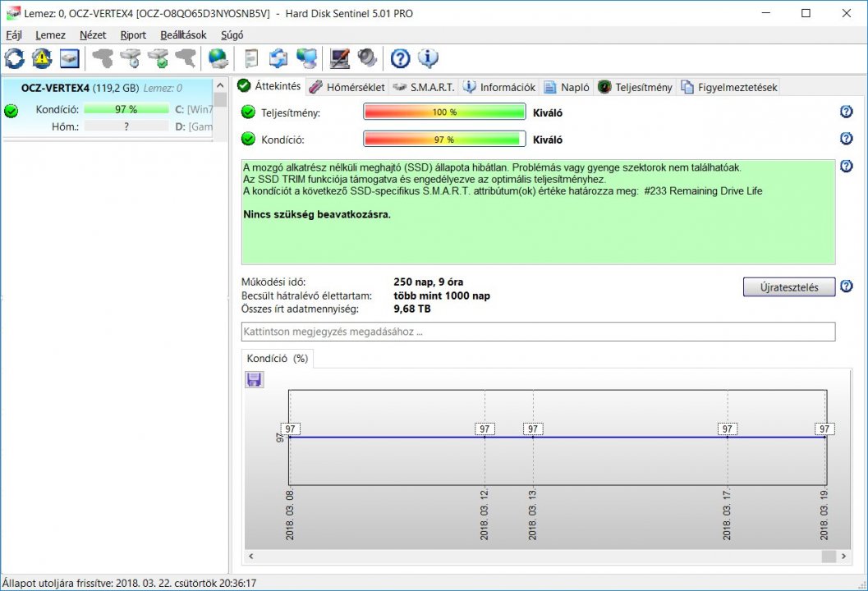The image size is (868, 591).
Task: Open the Riport menu
Action: (133, 34)
